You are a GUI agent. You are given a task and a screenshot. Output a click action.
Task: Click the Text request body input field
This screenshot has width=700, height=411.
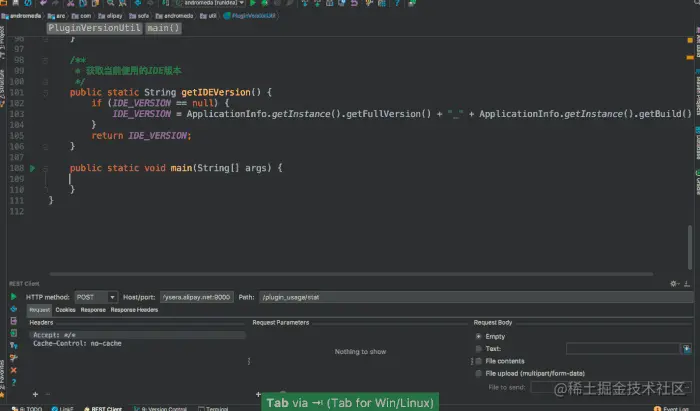pyautogui.click(x=623, y=349)
